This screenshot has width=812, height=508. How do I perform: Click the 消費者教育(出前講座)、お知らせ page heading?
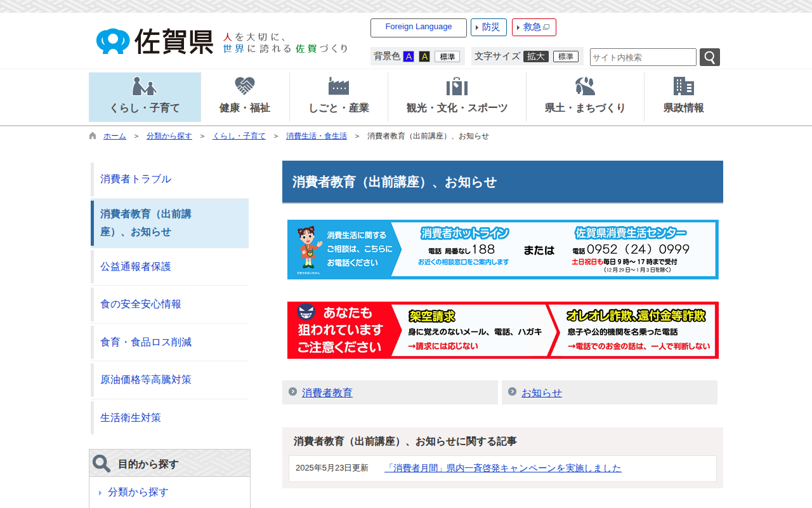(502, 182)
